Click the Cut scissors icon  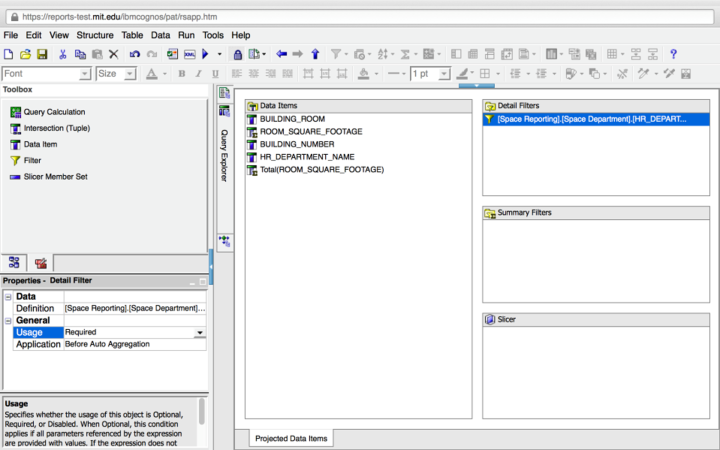point(62,54)
